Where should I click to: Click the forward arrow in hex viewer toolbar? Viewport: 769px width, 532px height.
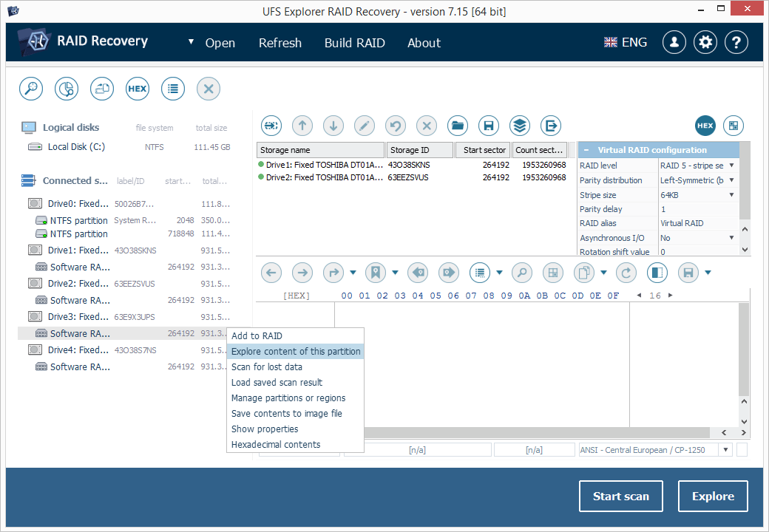[302, 273]
